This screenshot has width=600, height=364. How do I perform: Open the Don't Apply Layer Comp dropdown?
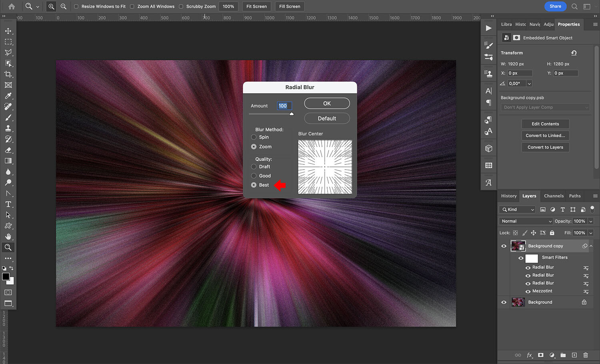[x=545, y=107]
